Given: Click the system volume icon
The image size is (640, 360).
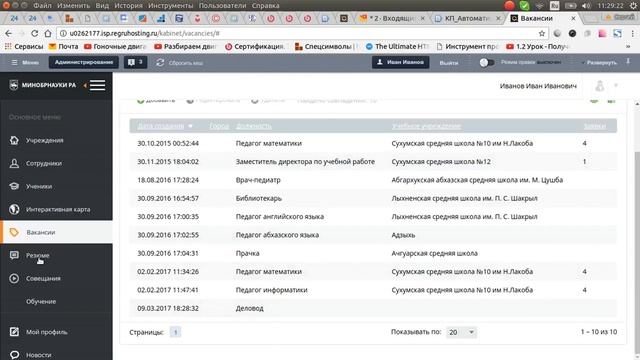Looking at the screenshot, I should click(586, 6).
